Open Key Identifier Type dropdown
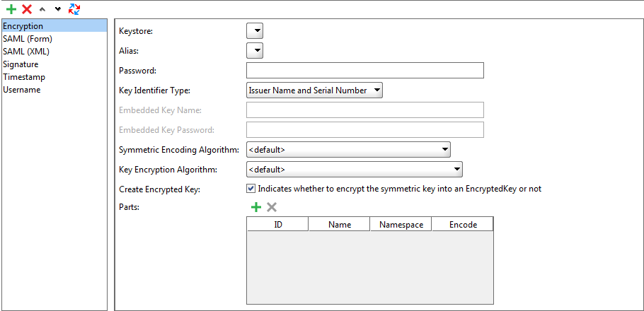 (x=315, y=90)
